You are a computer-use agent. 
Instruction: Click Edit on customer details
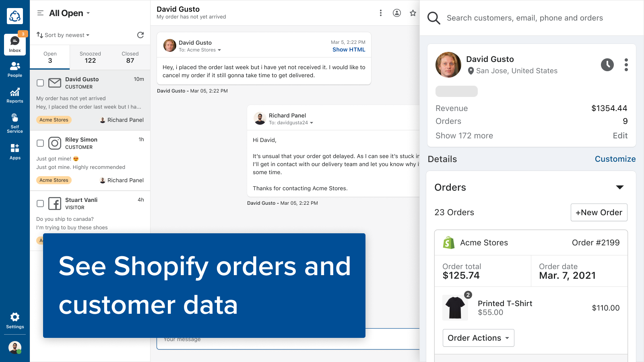[620, 136]
